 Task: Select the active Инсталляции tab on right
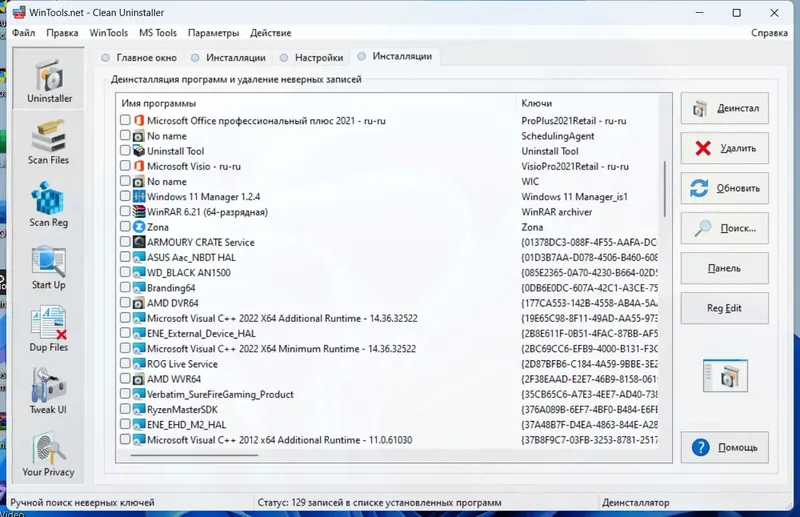point(395,56)
